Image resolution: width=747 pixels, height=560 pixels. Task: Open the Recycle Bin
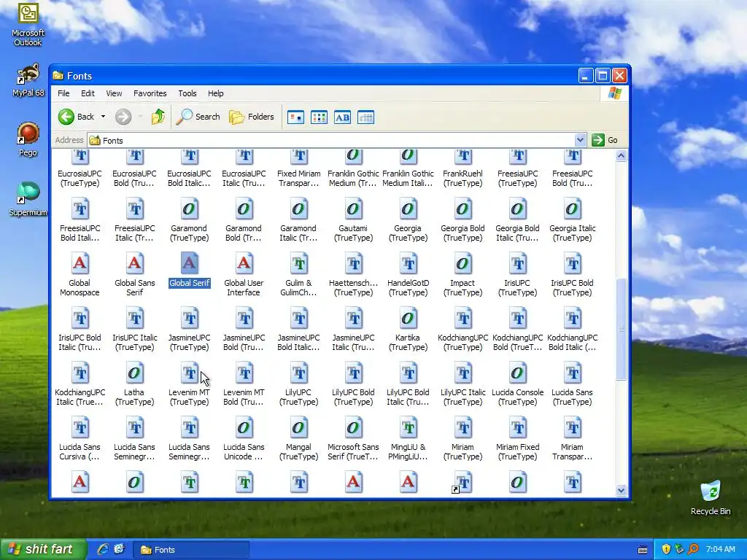pyautogui.click(x=711, y=498)
